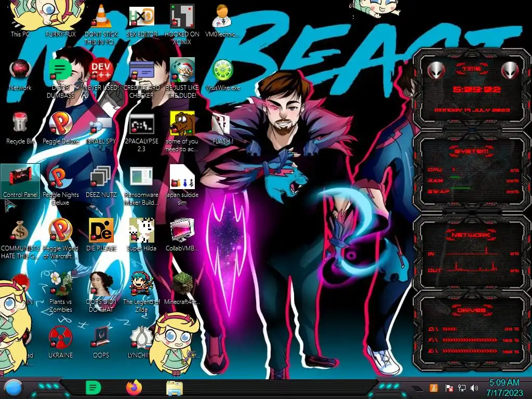Open the This PC desktop icon

tap(20, 20)
